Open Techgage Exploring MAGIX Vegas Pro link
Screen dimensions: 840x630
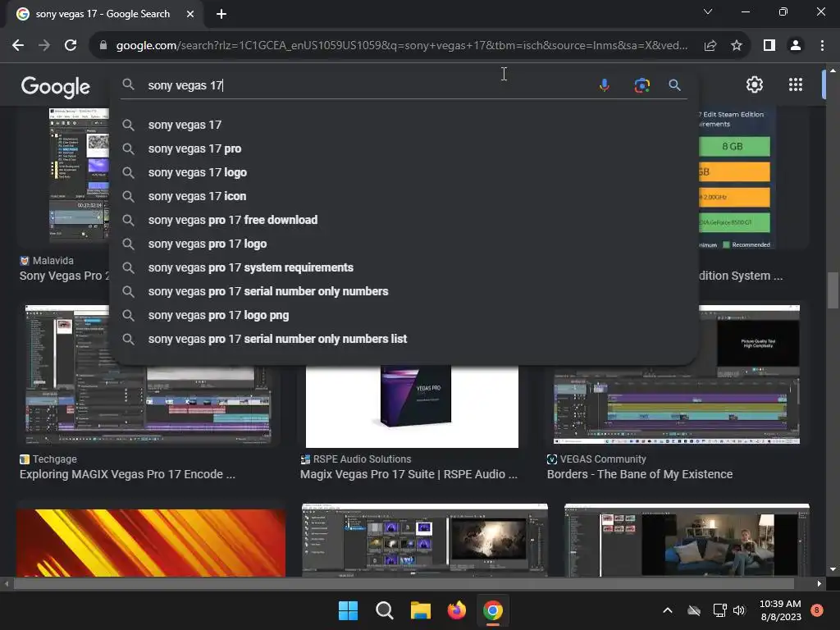(x=127, y=475)
